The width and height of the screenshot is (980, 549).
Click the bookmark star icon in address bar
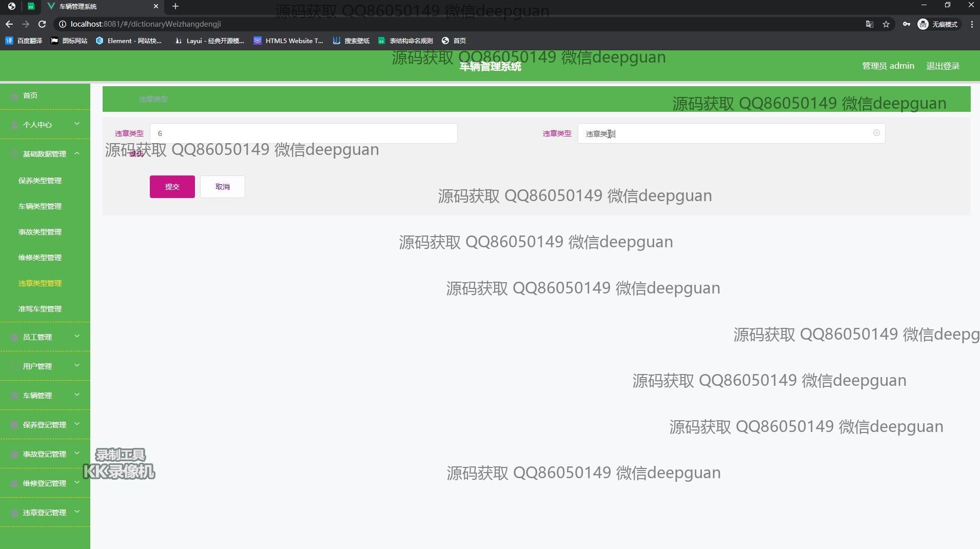point(886,24)
